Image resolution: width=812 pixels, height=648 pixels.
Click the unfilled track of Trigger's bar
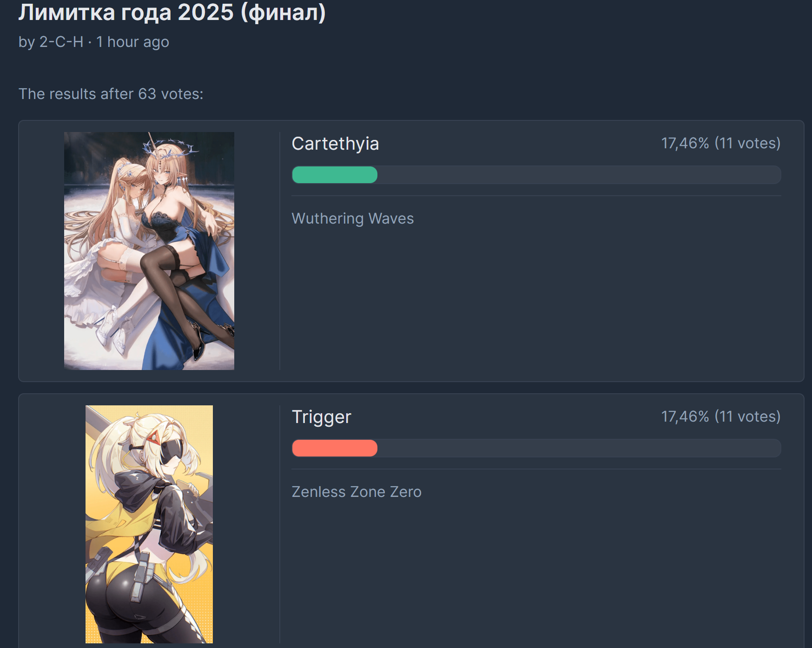tap(579, 448)
